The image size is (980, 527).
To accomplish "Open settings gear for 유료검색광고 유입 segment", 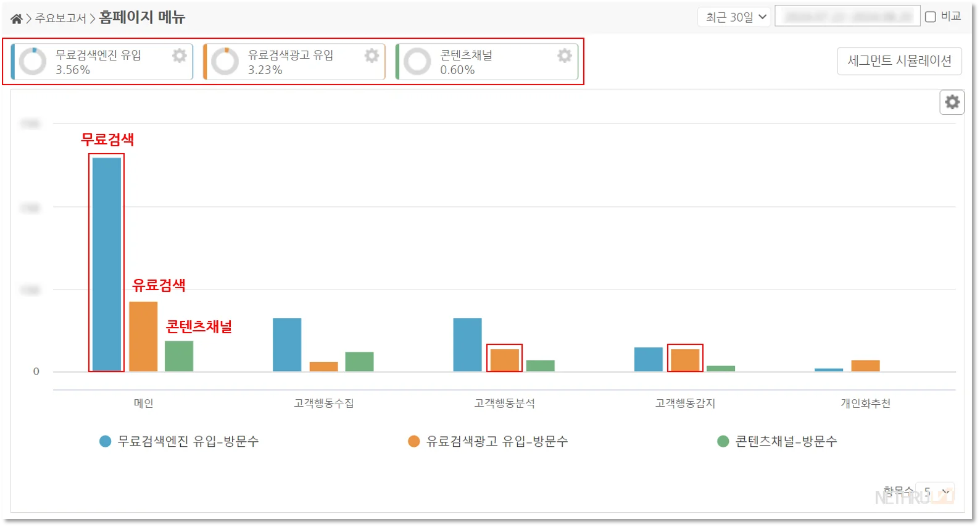I will (x=372, y=56).
